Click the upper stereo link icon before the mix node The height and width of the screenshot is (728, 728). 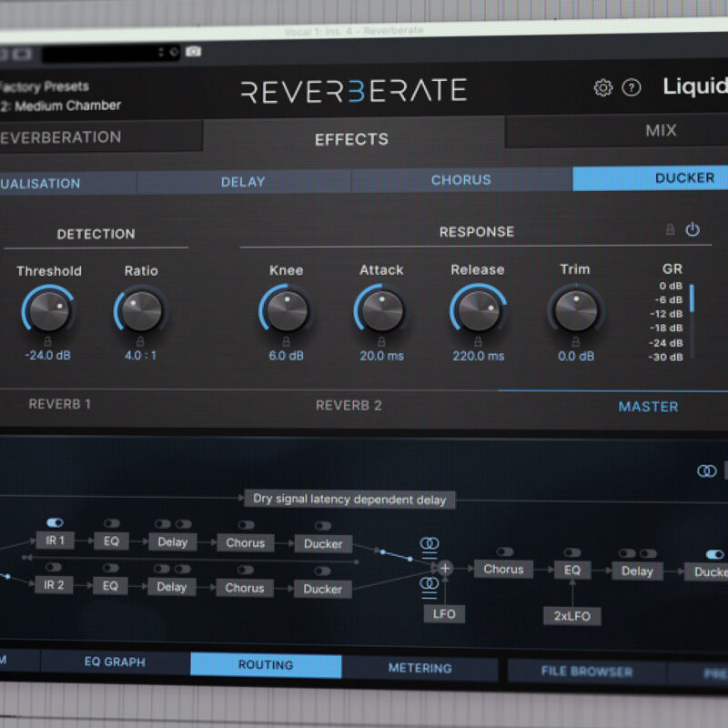click(430, 542)
